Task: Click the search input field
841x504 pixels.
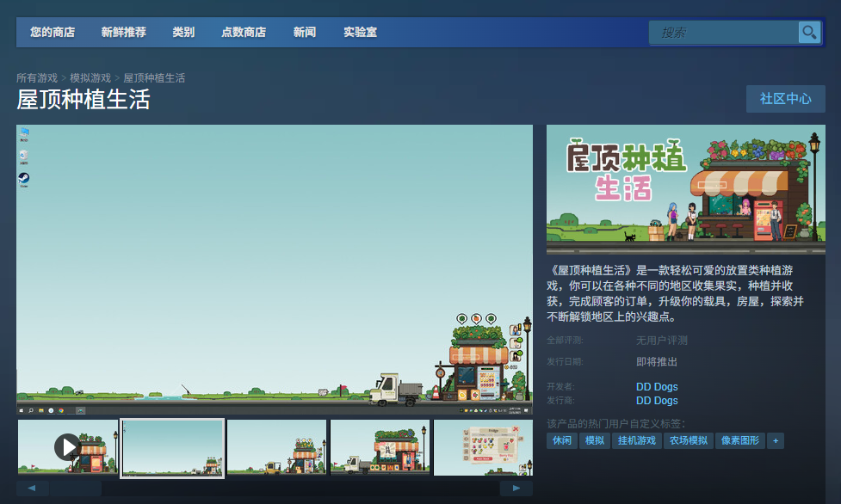Action: click(723, 33)
